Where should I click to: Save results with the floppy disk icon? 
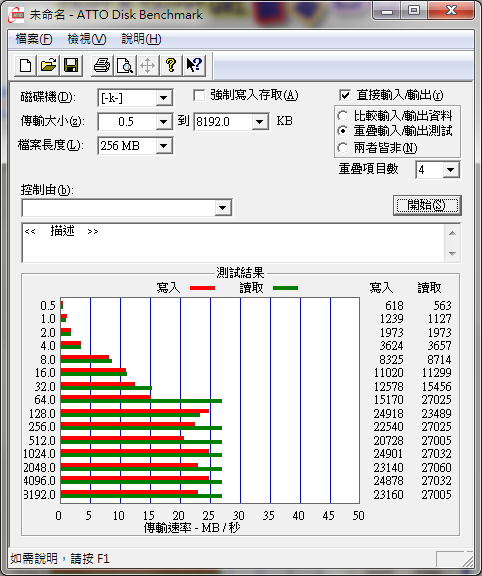tap(71, 65)
